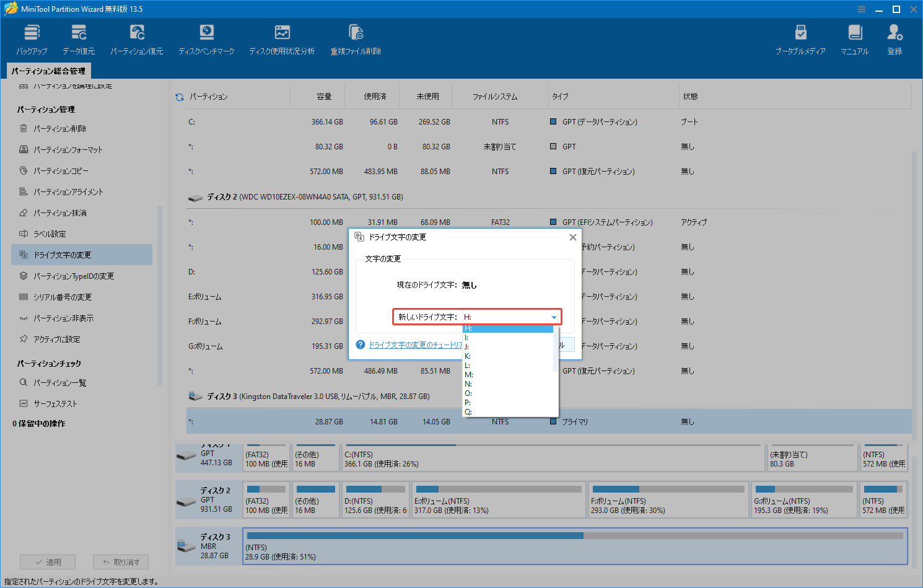Click the 登録 (Register) icon

(x=894, y=38)
